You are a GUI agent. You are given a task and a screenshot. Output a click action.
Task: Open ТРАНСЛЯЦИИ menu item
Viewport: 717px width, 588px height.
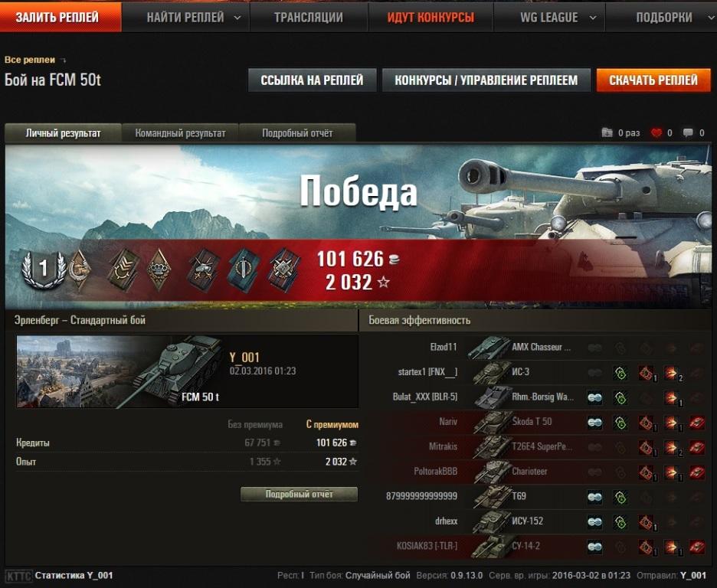309,18
